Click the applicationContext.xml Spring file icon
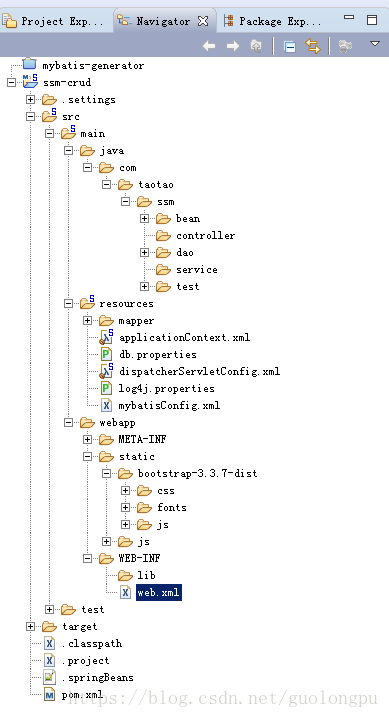 pyautogui.click(x=106, y=337)
